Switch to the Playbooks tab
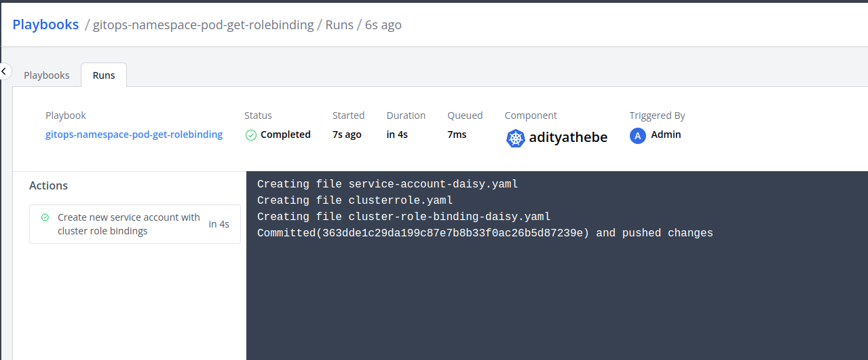Image resolution: width=868 pixels, height=360 pixels. click(x=46, y=75)
